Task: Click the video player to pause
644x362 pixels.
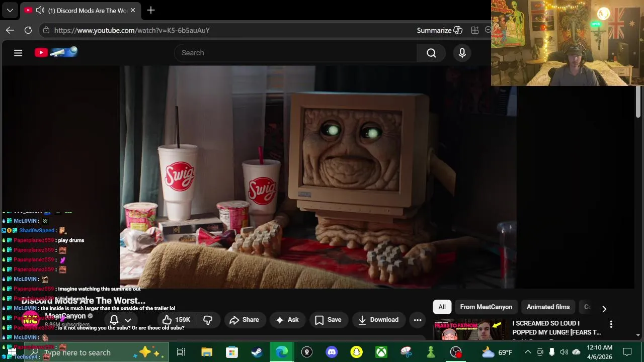Action: (x=318, y=177)
